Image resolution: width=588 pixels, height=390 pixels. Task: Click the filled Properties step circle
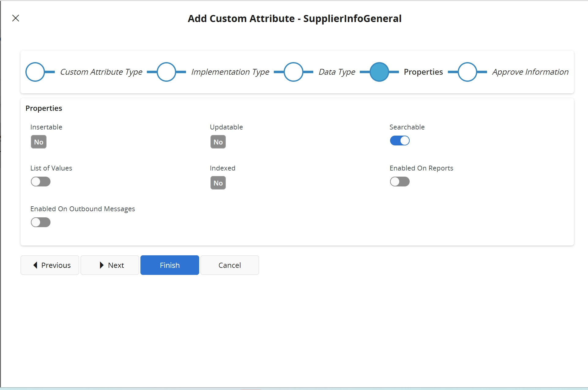(x=379, y=72)
